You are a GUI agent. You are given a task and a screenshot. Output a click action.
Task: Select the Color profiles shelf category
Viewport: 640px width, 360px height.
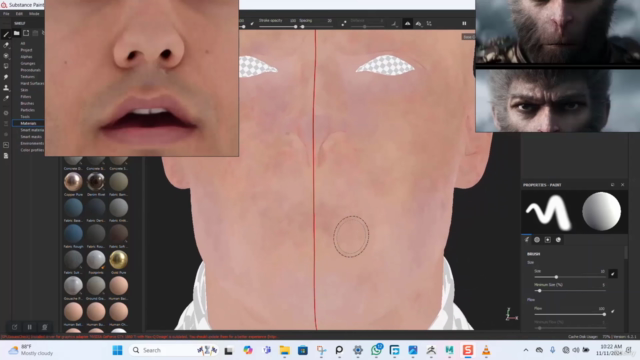(32, 150)
